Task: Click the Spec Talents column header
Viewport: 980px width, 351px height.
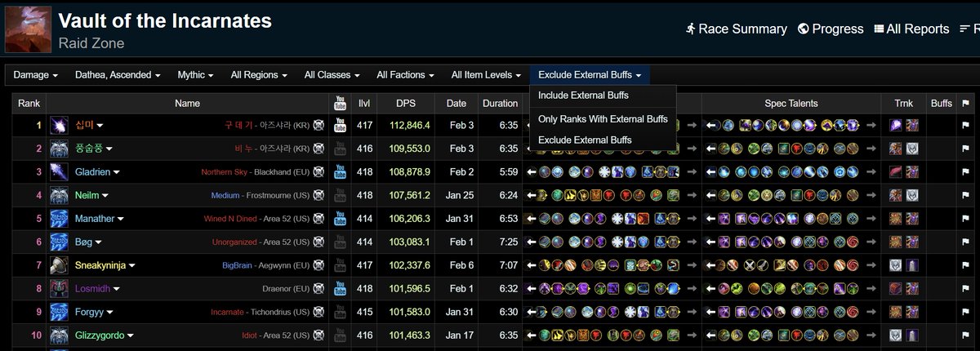Action: click(x=791, y=104)
